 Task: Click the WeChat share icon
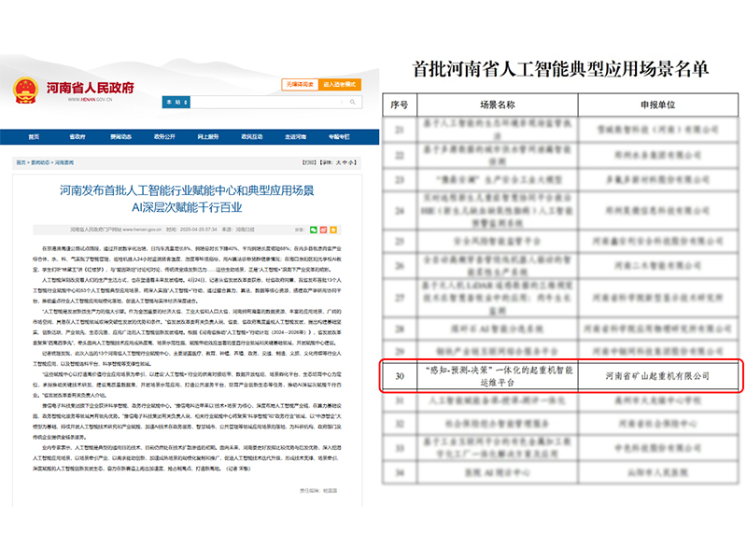coord(314,230)
